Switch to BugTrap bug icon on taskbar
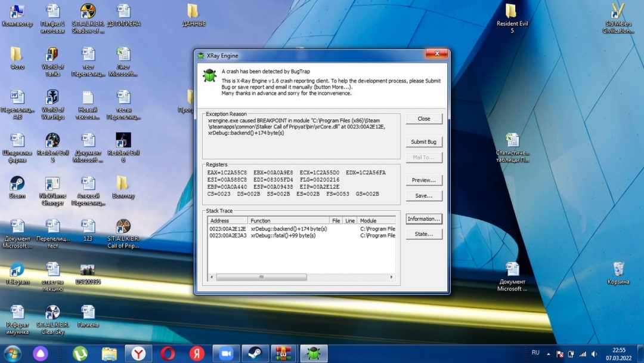 314,353
